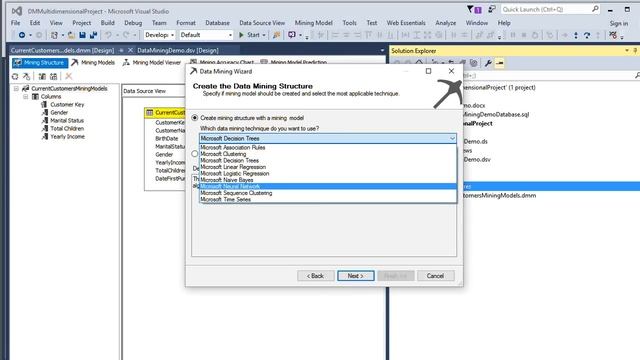This screenshot has width=640, height=360.
Task: Click the process mining structure refresh icon
Action: 15,76
